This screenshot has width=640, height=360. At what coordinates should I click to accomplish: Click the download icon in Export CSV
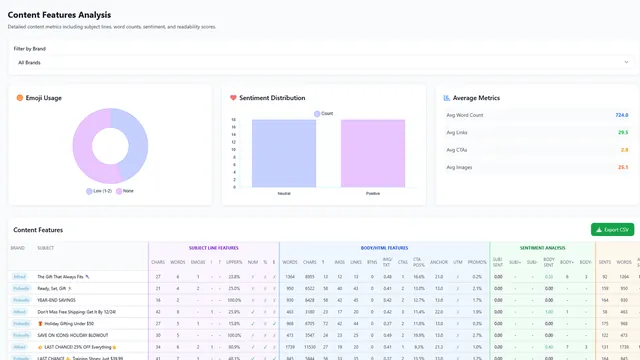click(x=599, y=230)
